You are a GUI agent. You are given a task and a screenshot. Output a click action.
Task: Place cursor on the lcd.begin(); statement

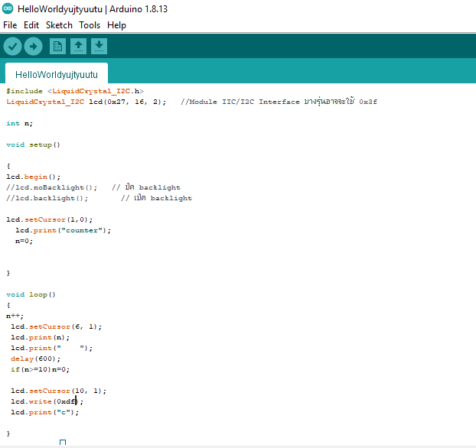[33, 177]
